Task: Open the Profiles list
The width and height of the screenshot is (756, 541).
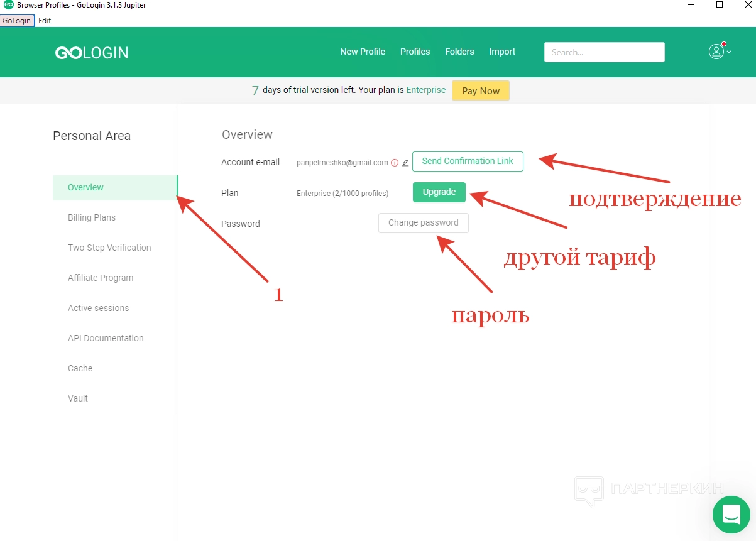Action: click(x=415, y=52)
